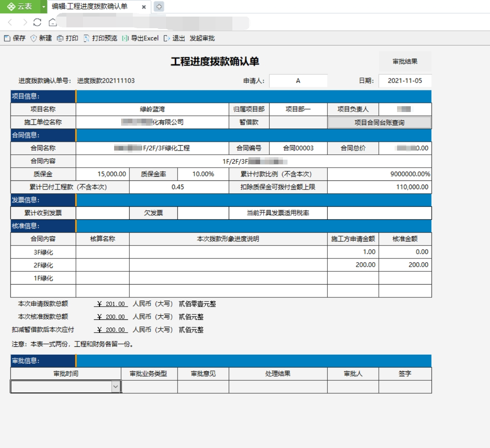The height and width of the screenshot is (448, 490).
Task: Click the 项目合同台账查询 button
Action: click(379, 122)
